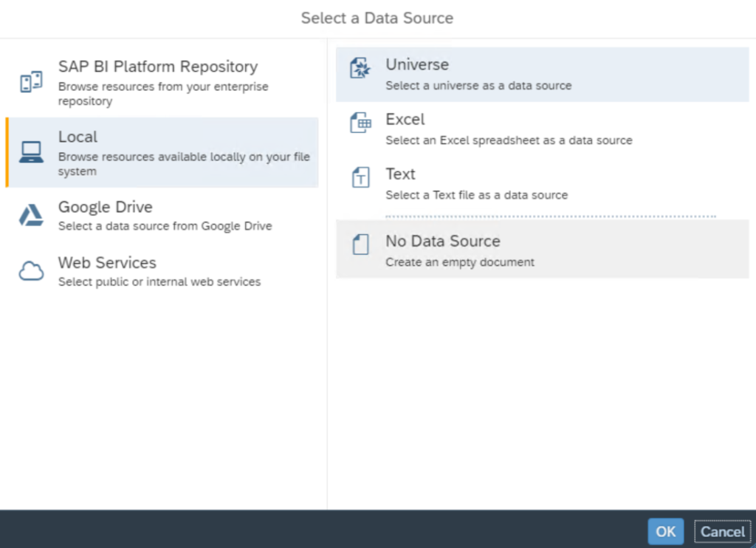Click the Google Drive triangle icon

[x=31, y=215]
